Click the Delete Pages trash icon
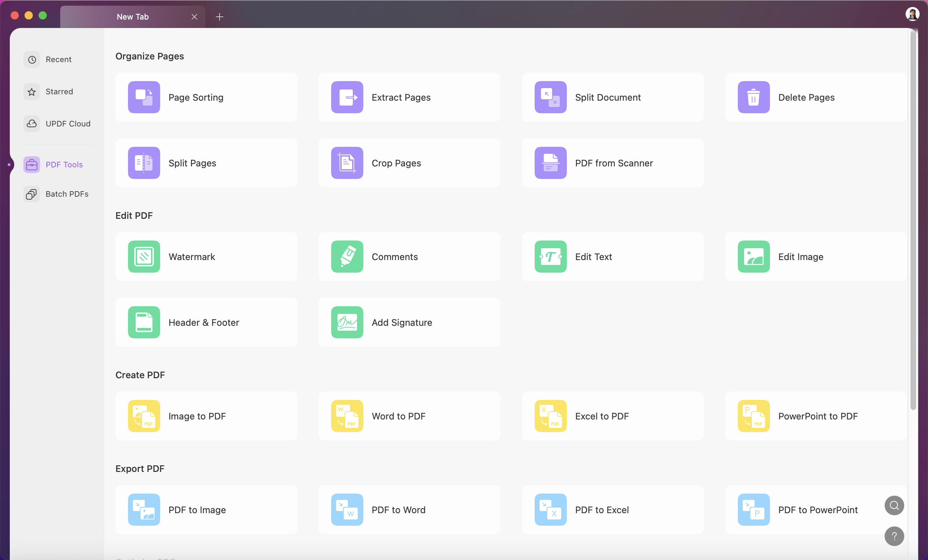Screen dimensions: 928x560 [x=753, y=97]
